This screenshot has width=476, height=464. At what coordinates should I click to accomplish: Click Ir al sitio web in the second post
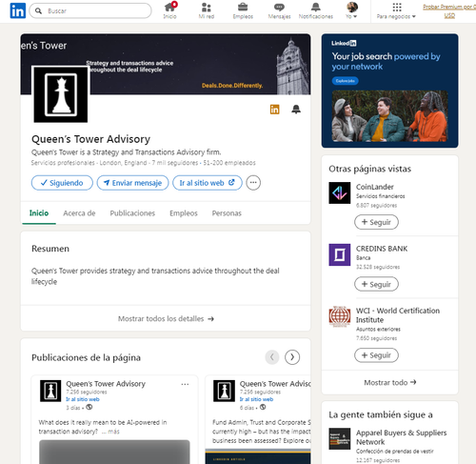256,399
